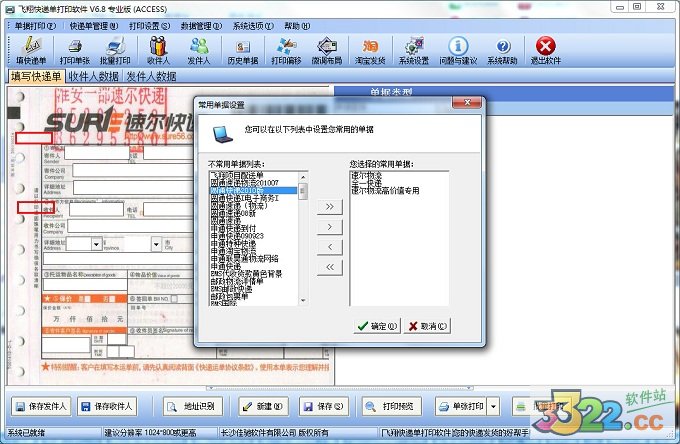Switch to the 填写快递单 tab
680x444 pixels.
36,76
